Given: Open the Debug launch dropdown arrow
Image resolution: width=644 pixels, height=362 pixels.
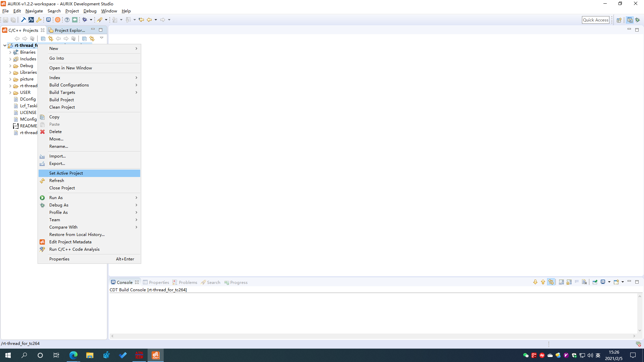Looking at the screenshot, I should click(x=91, y=20).
